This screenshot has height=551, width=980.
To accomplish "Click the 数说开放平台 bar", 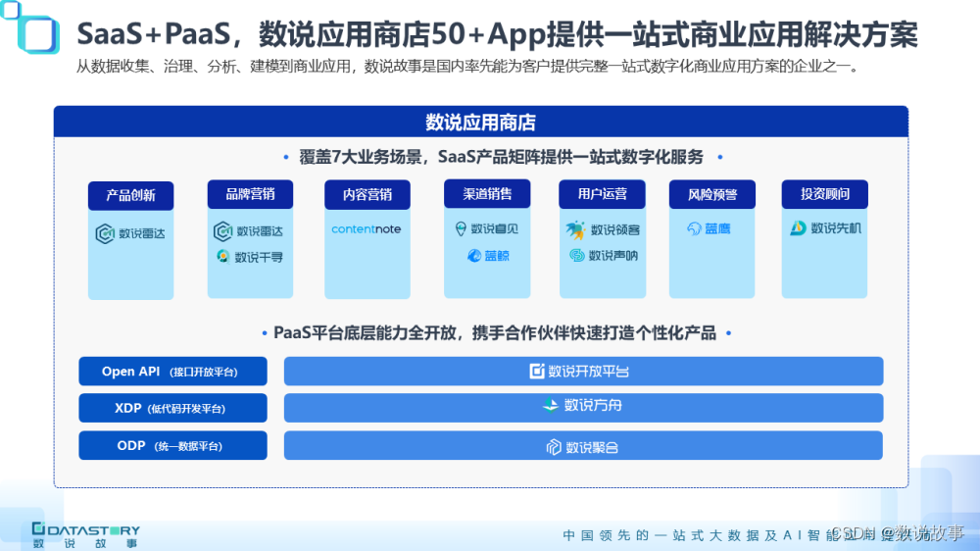I will point(583,372).
